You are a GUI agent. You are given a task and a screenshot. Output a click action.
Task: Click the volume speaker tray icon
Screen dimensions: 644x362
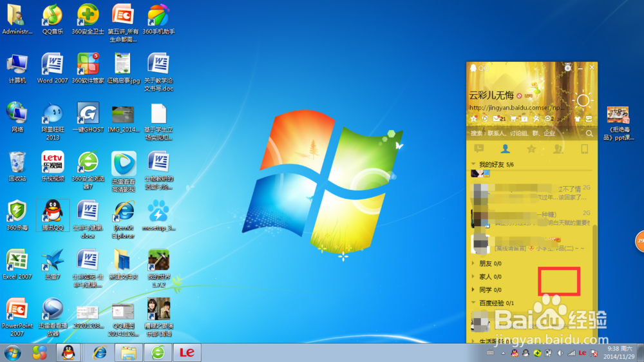[x=560, y=353]
